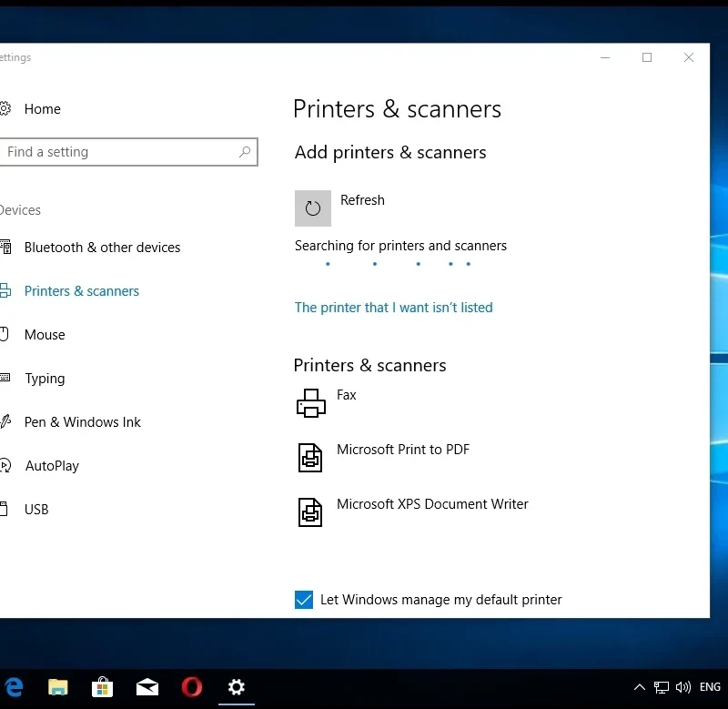Uncheck Let Windows manage my default printer
This screenshot has height=709, width=728.
click(x=304, y=600)
